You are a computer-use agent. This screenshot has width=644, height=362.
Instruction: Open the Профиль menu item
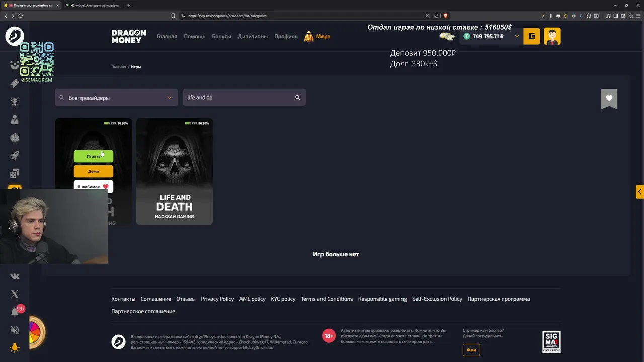pyautogui.click(x=286, y=36)
